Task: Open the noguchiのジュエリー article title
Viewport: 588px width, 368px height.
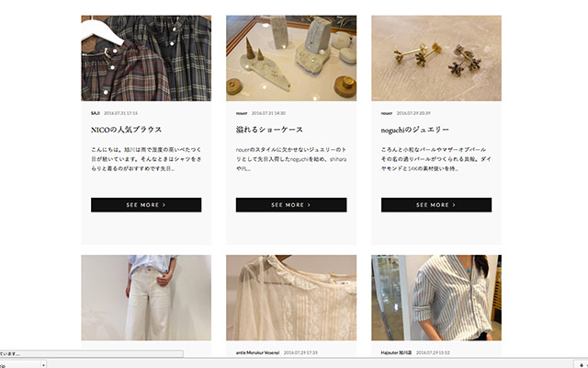Action: point(414,130)
